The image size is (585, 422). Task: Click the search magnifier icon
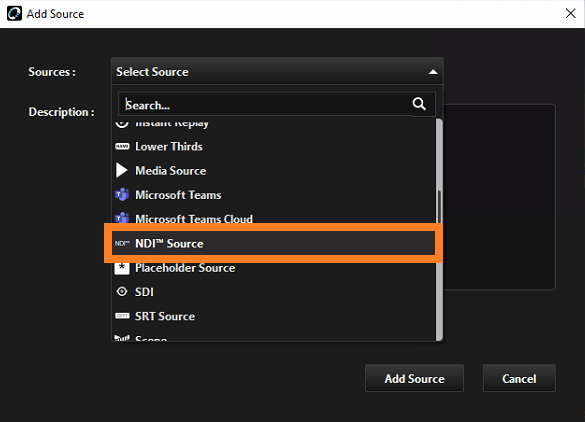point(419,104)
